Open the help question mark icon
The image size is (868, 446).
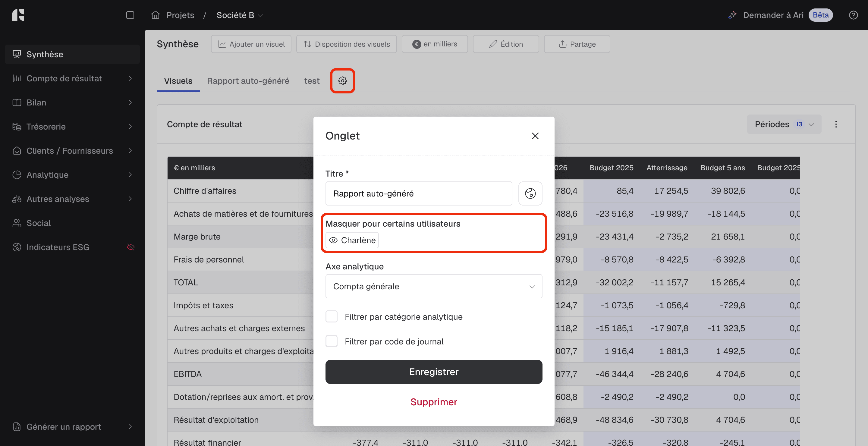tap(853, 15)
